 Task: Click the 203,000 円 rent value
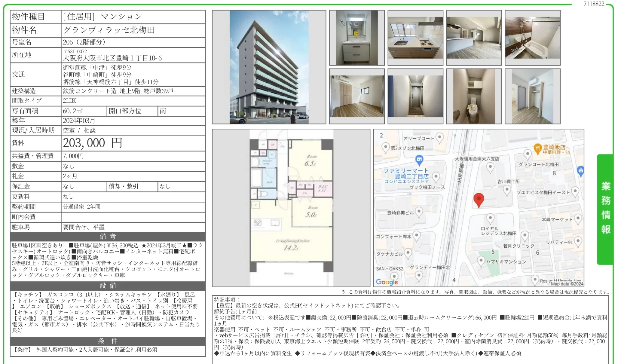tap(93, 143)
